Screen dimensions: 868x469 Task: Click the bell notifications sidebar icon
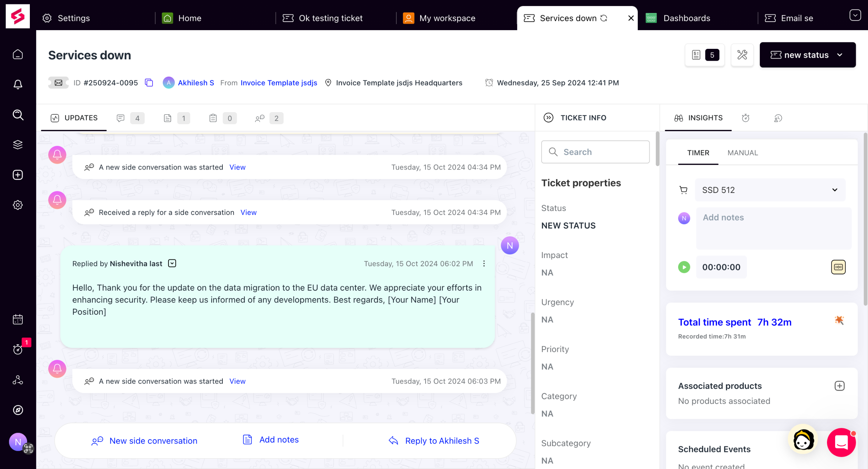point(18,84)
